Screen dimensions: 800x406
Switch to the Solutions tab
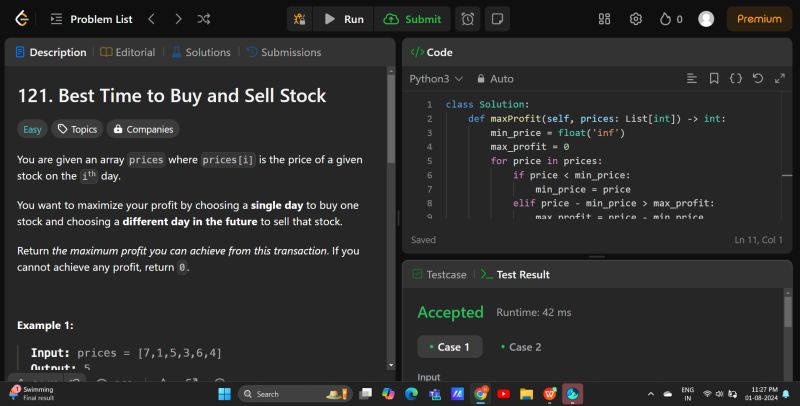201,52
